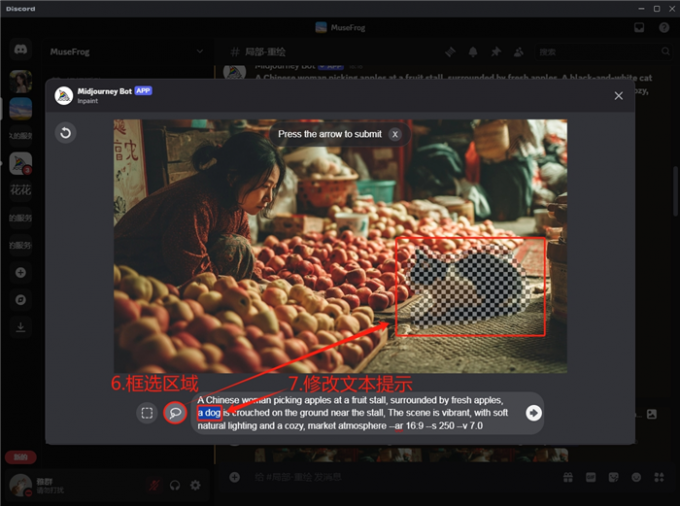Dismiss the 'Press the arrow to submit' hint
Image resolution: width=680 pixels, height=506 pixels.
395,134
